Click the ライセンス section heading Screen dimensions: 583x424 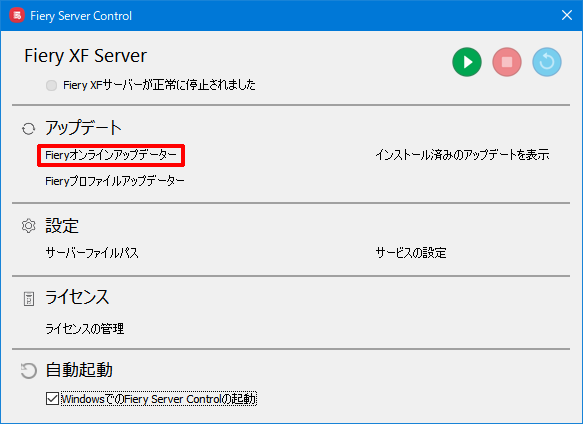click(x=77, y=297)
